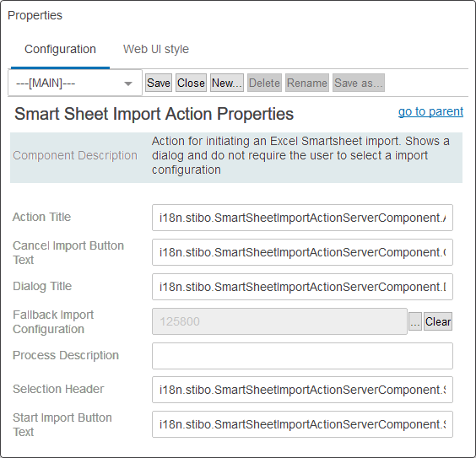Select the Configuration tab
The height and width of the screenshot is (458, 476).
click(x=60, y=49)
